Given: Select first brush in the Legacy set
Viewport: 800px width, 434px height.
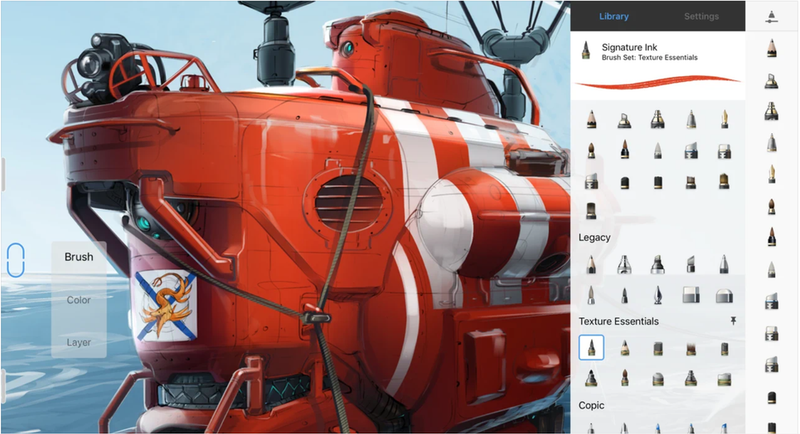Looking at the screenshot, I should pyautogui.click(x=591, y=264).
